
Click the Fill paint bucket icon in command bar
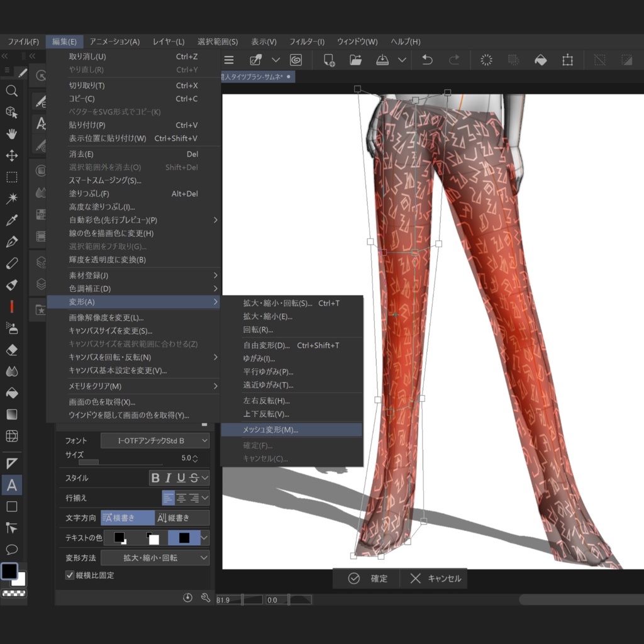(540, 60)
